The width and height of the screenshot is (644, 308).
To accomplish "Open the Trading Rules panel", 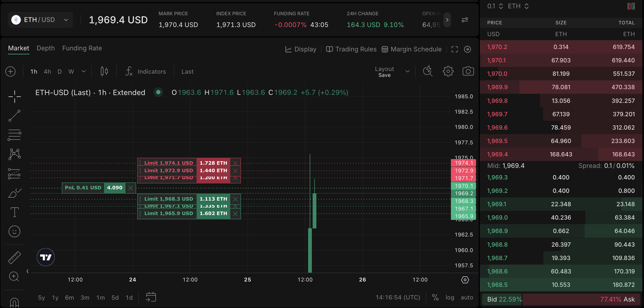I will point(351,49).
